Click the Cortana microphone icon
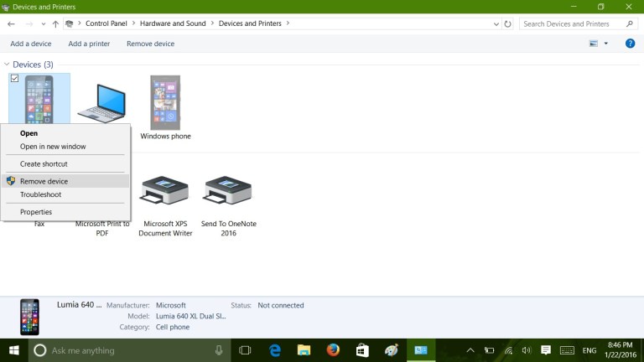 [x=219, y=350]
